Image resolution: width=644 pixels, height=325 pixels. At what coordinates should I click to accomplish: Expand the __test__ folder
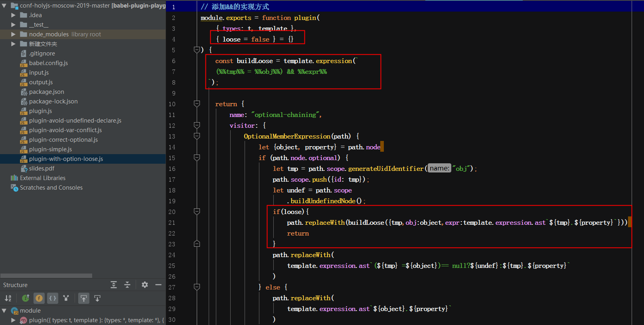(x=13, y=25)
